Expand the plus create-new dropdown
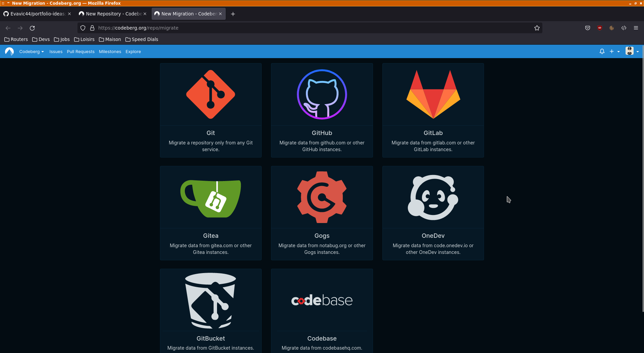Viewport: 644px width, 353px height. pos(614,51)
